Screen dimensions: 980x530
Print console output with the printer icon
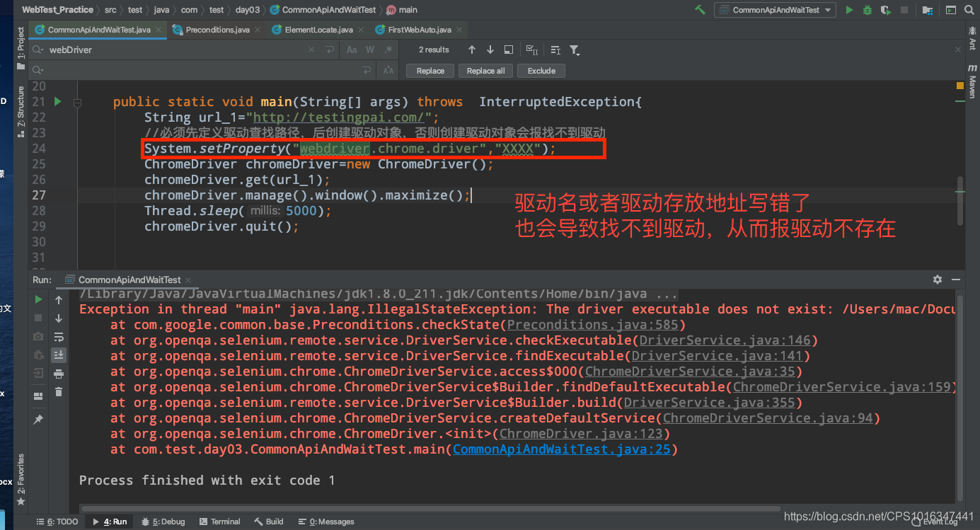pos(59,373)
